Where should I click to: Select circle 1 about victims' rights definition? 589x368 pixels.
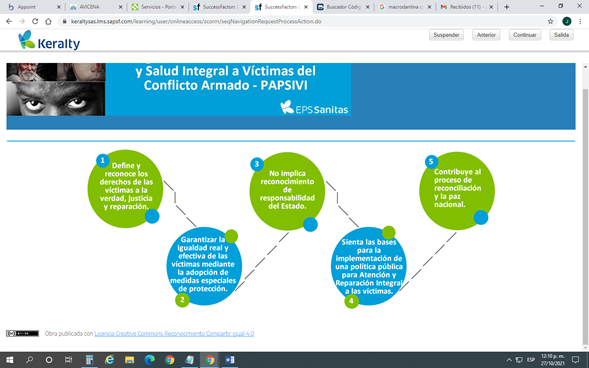tap(125, 189)
